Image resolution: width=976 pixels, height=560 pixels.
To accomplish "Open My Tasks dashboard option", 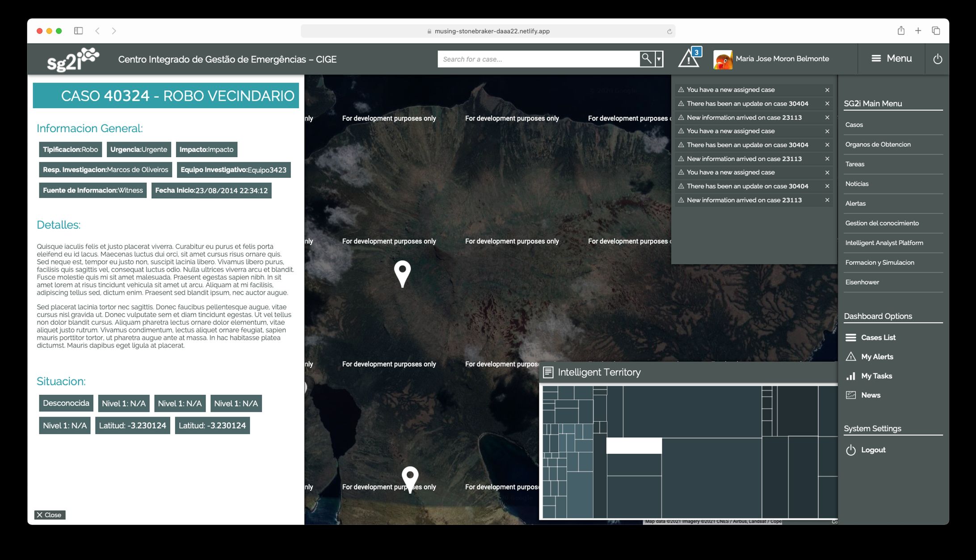I will tap(876, 376).
